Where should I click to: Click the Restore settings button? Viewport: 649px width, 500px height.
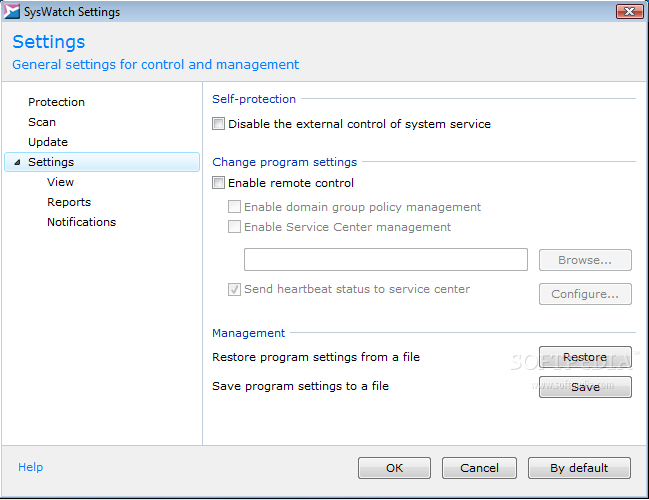(585, 357)
